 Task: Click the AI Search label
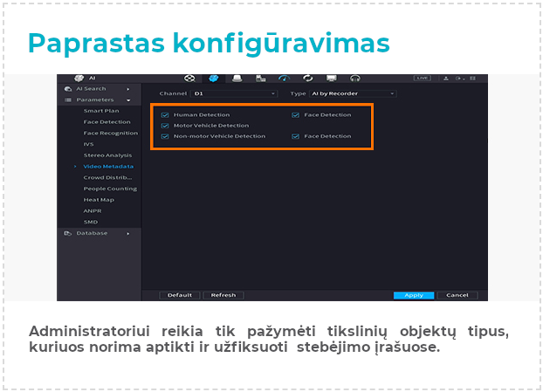pyautogui.click(x=91, y=89)
